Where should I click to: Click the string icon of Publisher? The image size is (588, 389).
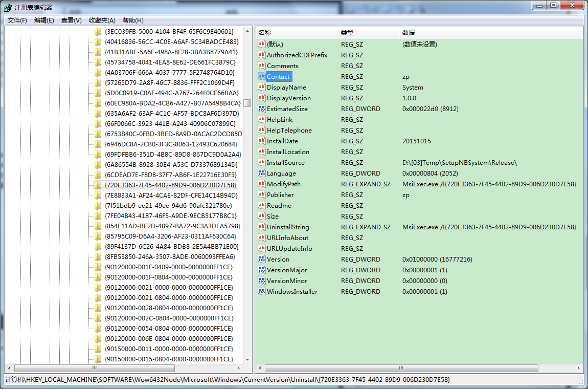tap(262, 195)
